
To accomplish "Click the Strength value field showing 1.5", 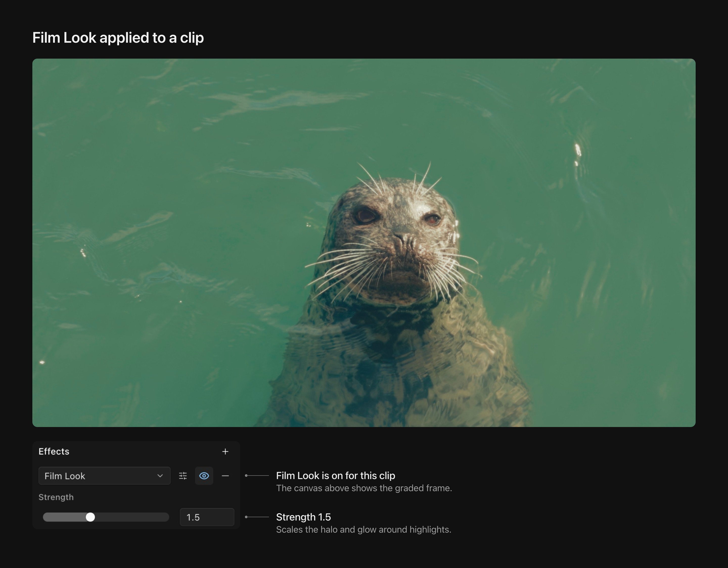I will [207, 517].
